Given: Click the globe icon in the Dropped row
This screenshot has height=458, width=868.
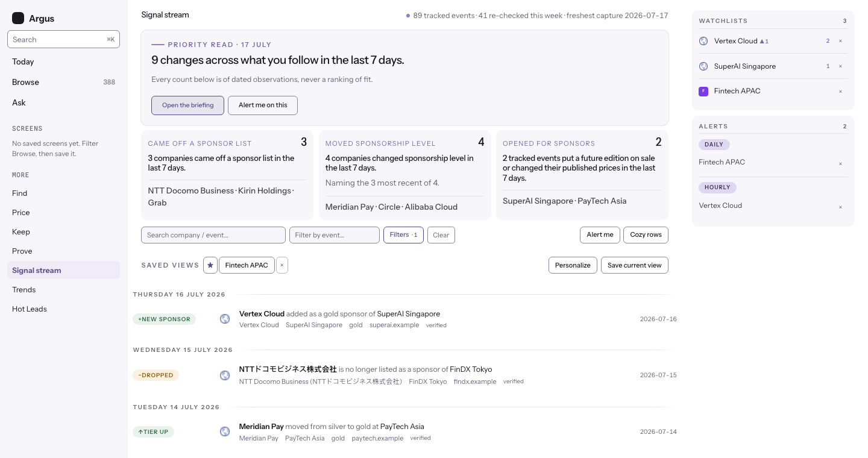Looking at the screenshot, I should pos(225,375).
